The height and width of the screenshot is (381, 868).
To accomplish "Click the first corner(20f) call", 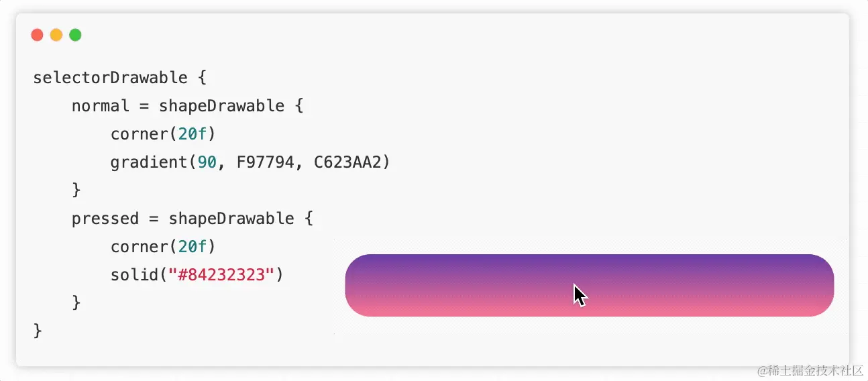I will [163, 134].
